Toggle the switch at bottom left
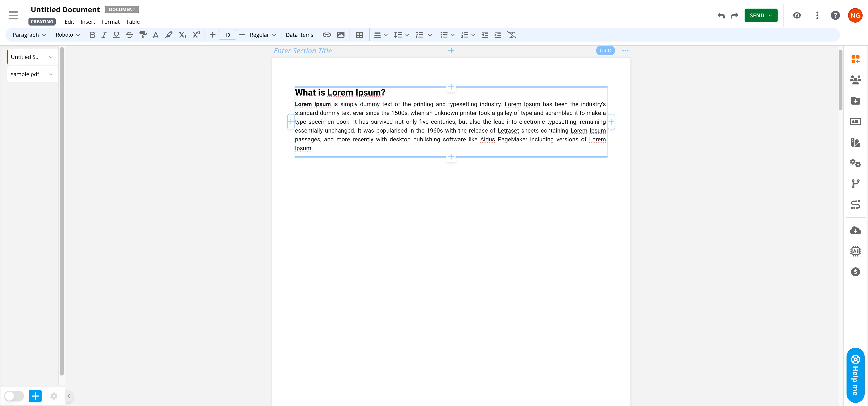Viewport: 868px width, 406px height. point(14,396)
